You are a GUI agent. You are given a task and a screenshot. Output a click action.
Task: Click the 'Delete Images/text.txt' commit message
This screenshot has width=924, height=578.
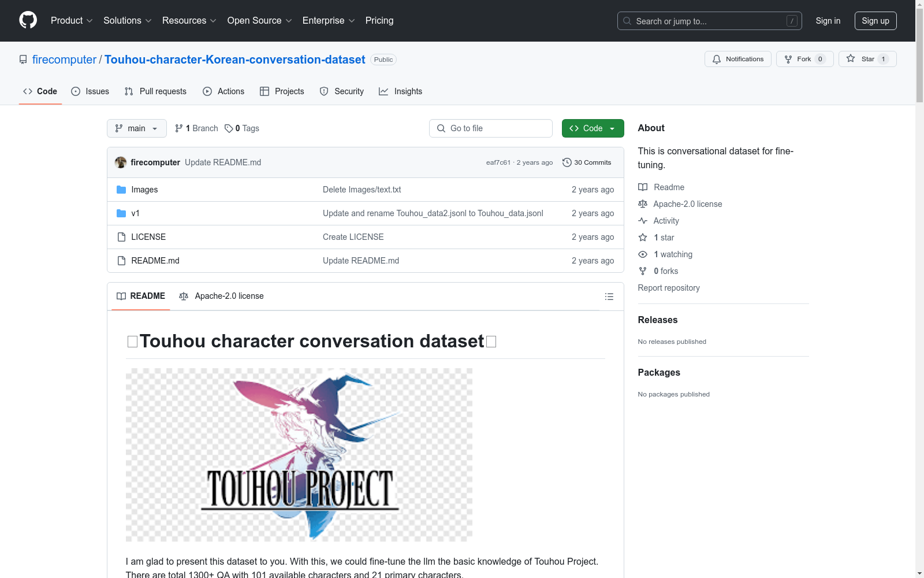(362, 190)
